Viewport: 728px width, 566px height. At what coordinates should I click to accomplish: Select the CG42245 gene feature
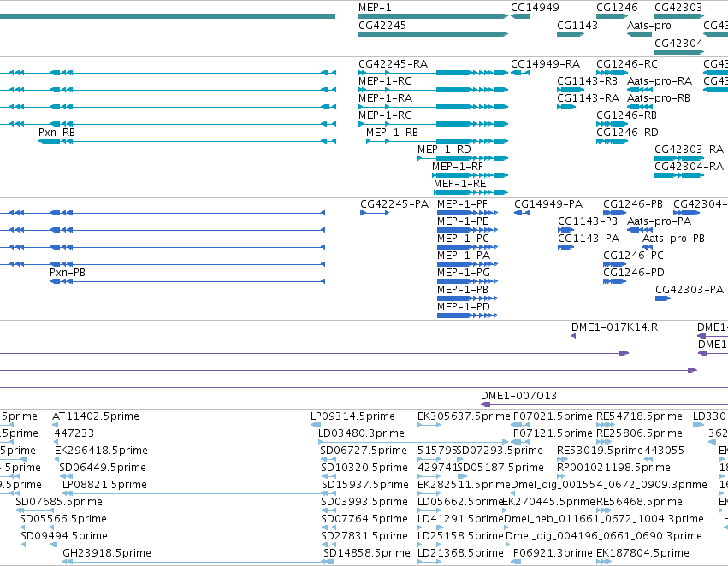click(x=433, y=34)
